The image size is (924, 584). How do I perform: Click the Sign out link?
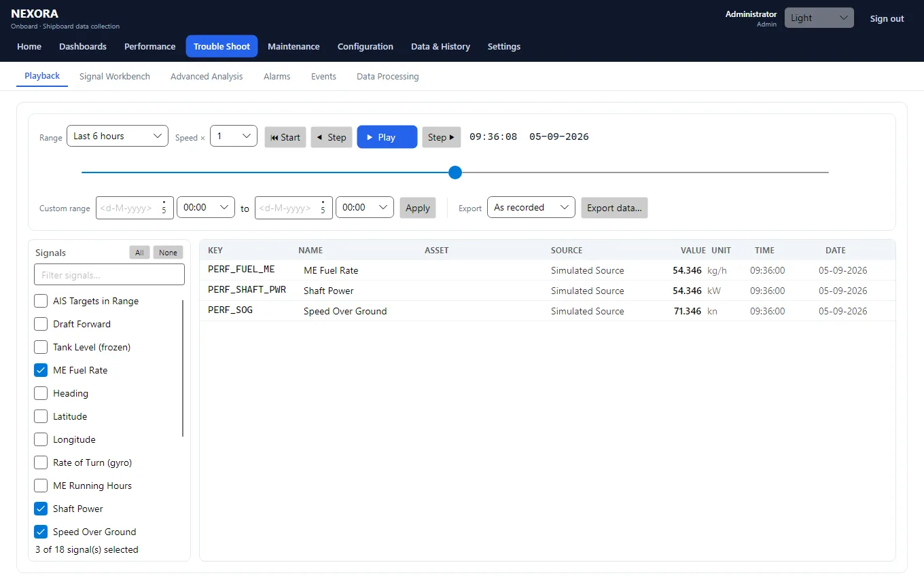pos(887,18)
